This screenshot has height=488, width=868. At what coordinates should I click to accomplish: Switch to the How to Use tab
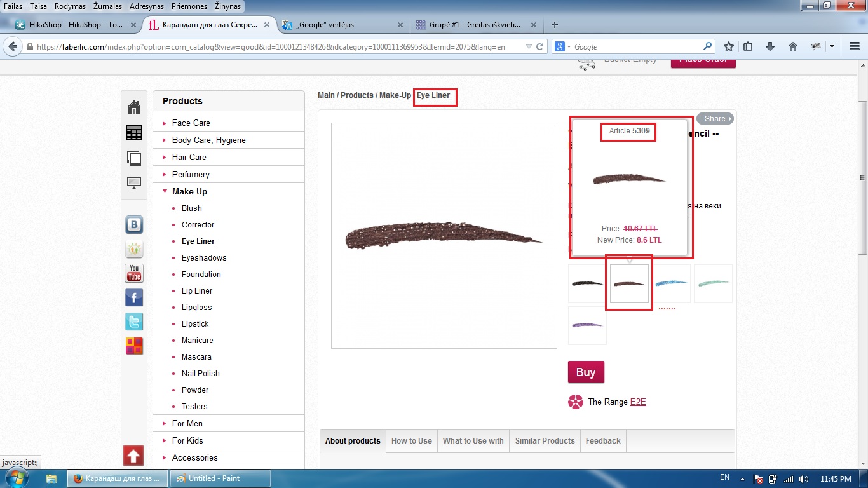point(412,441)
